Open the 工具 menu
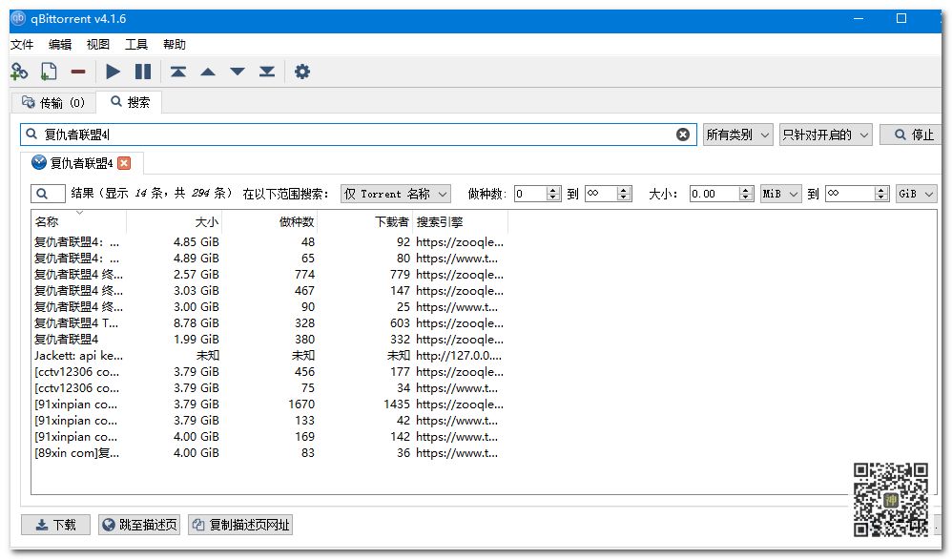 136,44
